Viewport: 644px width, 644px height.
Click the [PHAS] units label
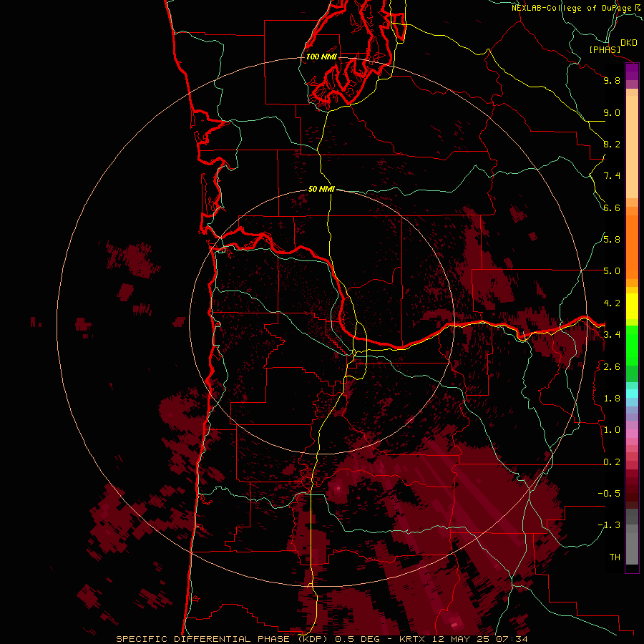click(x=605, y=49)
